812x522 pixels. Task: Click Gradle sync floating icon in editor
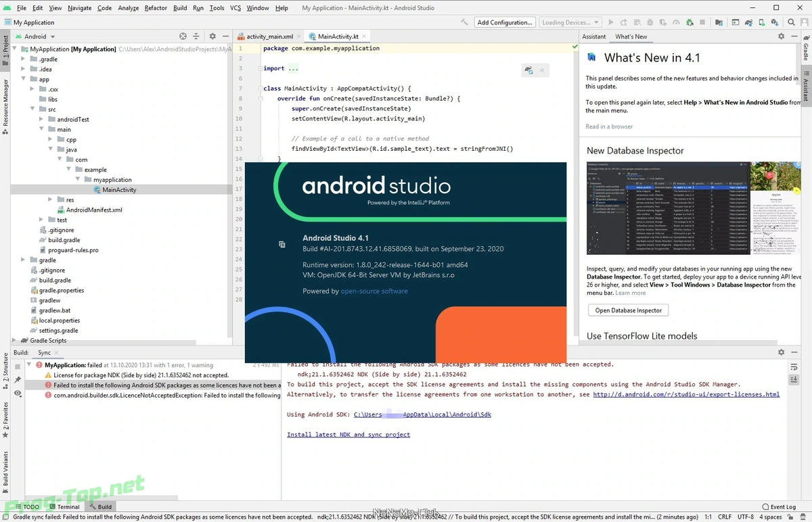528,70
